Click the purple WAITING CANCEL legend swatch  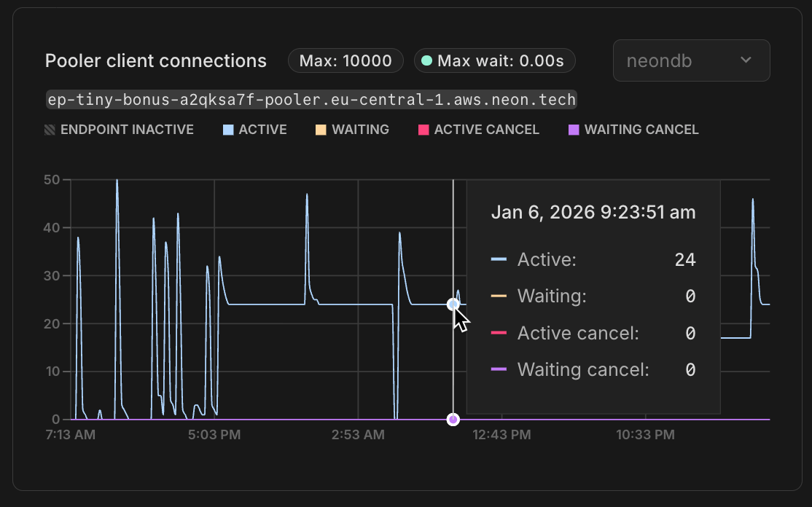[x=573, y=129]
